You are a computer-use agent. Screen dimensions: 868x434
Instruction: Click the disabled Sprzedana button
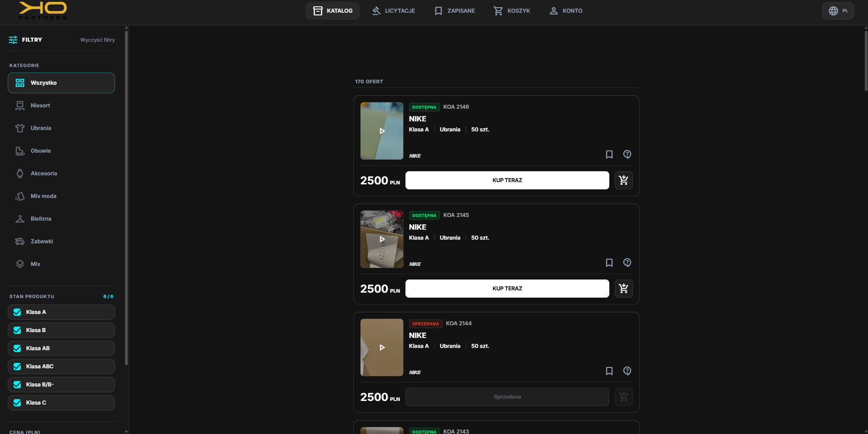(507, 397)
